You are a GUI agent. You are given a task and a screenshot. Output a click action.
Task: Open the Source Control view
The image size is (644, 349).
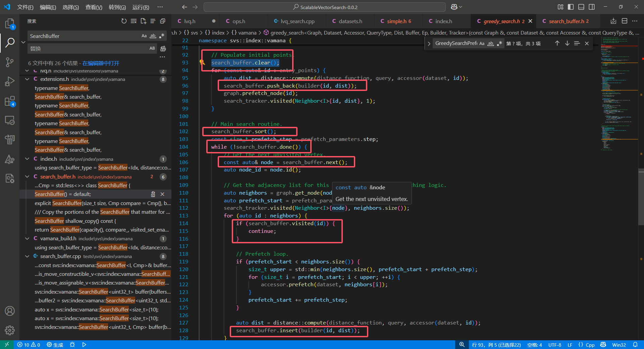tap(10, 62)
